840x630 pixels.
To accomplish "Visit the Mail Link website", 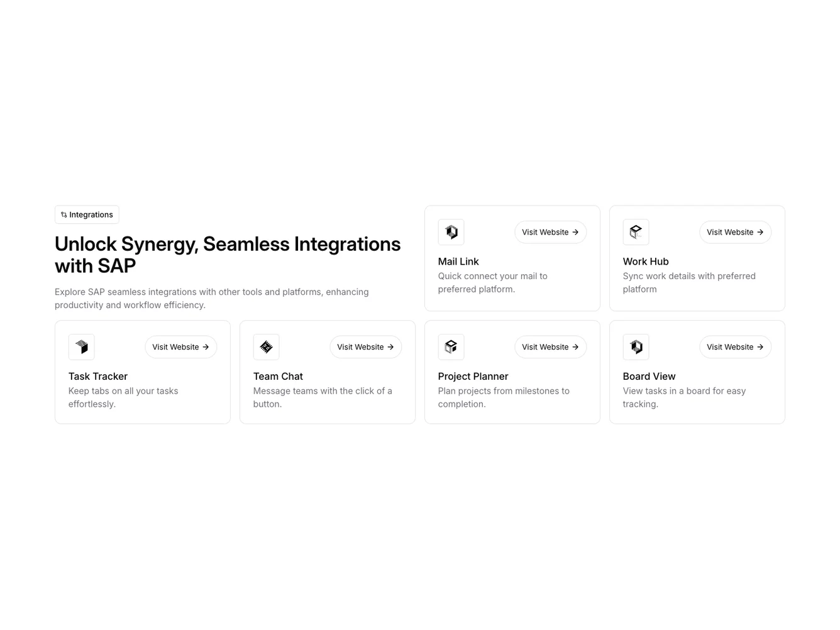I will 550,232.
